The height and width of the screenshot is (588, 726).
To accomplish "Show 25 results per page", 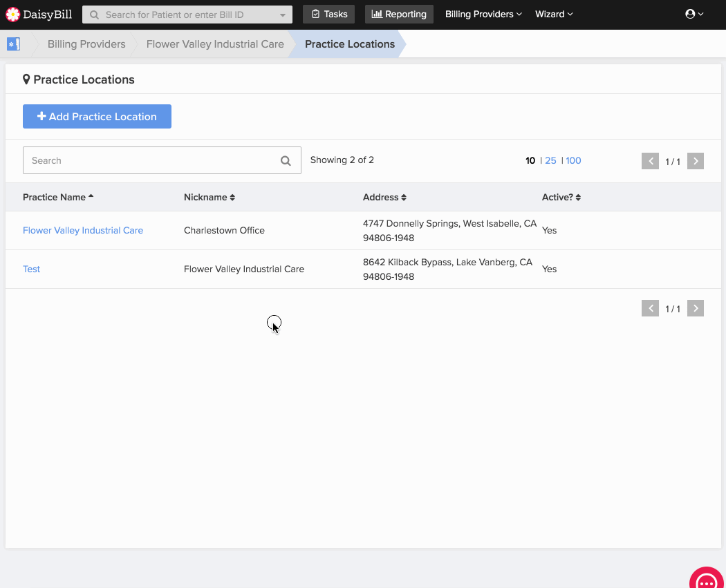I will tap(550, 160).
